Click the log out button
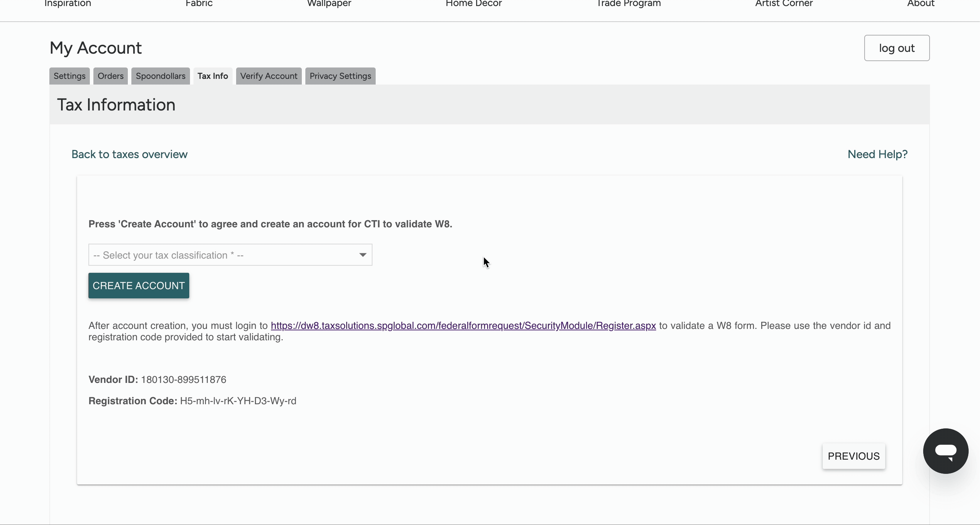This screenshot has width=980, height=525. (x=896, y=48)
